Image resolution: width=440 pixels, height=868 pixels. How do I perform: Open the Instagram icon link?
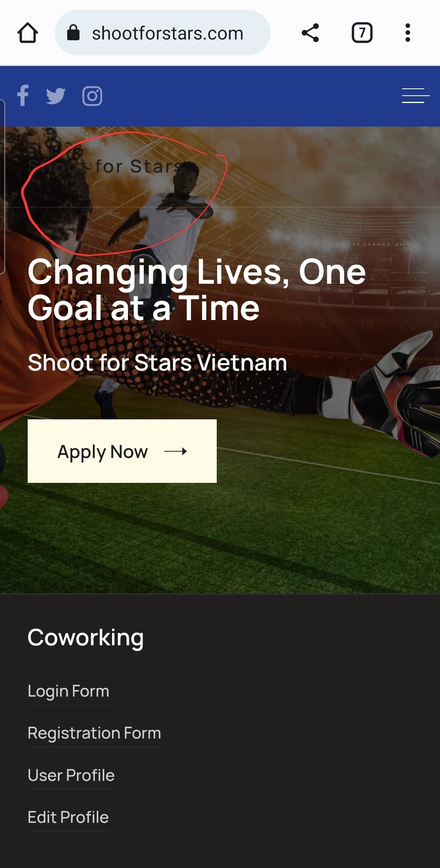92,96
